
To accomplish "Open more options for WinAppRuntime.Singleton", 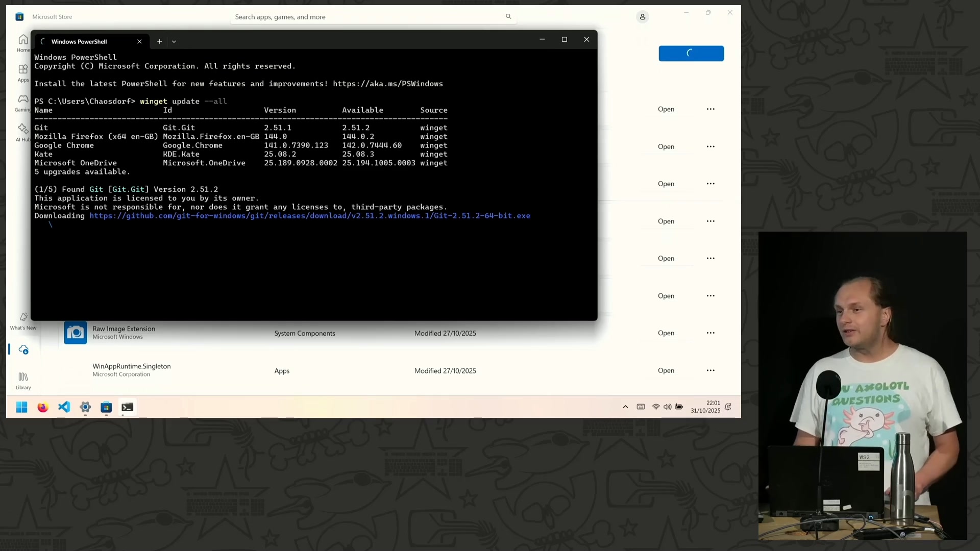I will (710, 370).
